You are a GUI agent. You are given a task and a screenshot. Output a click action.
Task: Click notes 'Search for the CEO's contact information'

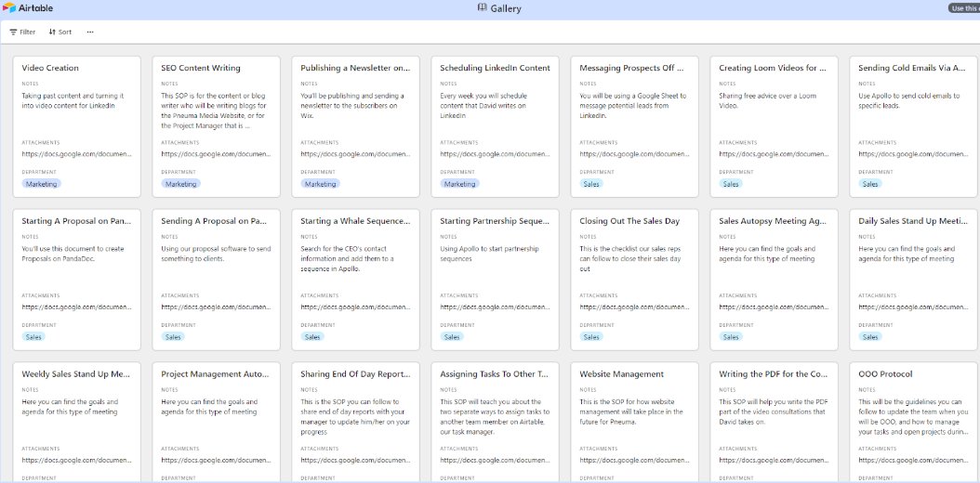(x=349, y=259)
